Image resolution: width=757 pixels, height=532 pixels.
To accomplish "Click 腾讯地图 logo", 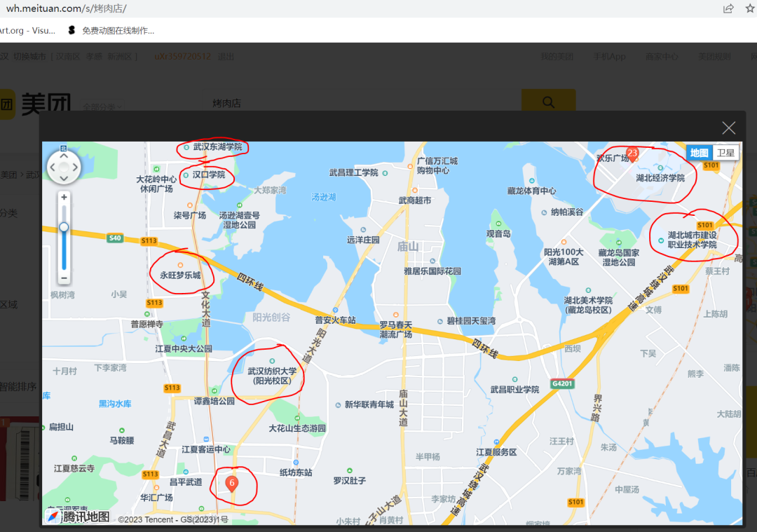I will pyautogui.click(x=79, y=517).
